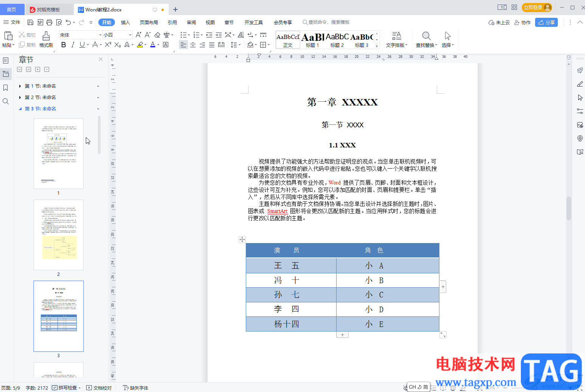
Task: Click the 立即登录 login button
Action: [x=537, y=8]
